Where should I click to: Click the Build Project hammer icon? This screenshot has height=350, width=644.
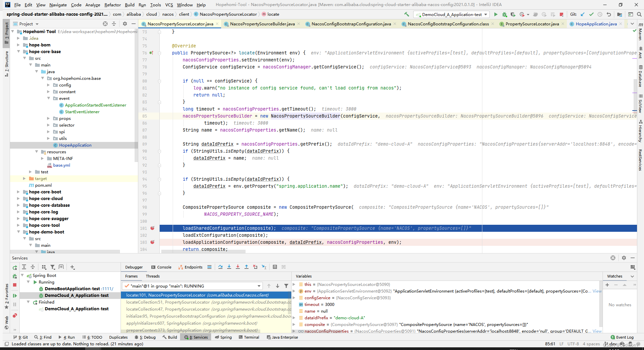407,14
